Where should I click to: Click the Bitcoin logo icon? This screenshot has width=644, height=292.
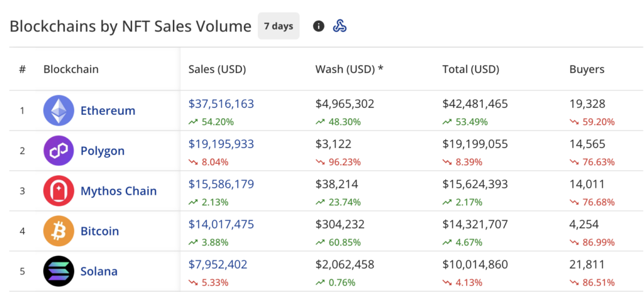[x=58, y=231]
